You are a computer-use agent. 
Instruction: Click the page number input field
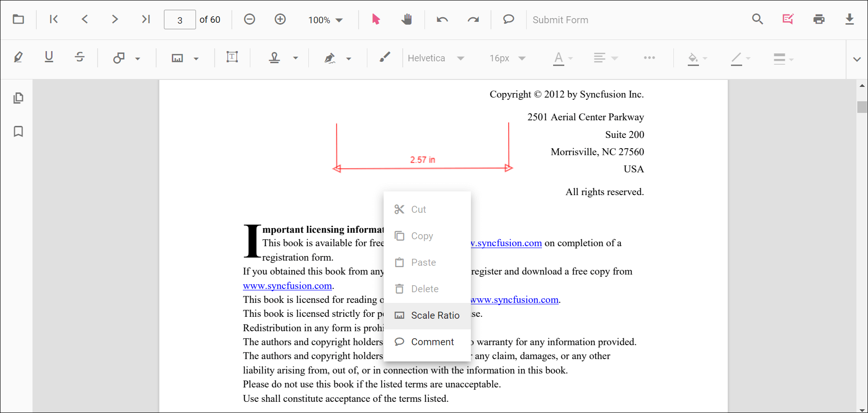pos(180,20)
